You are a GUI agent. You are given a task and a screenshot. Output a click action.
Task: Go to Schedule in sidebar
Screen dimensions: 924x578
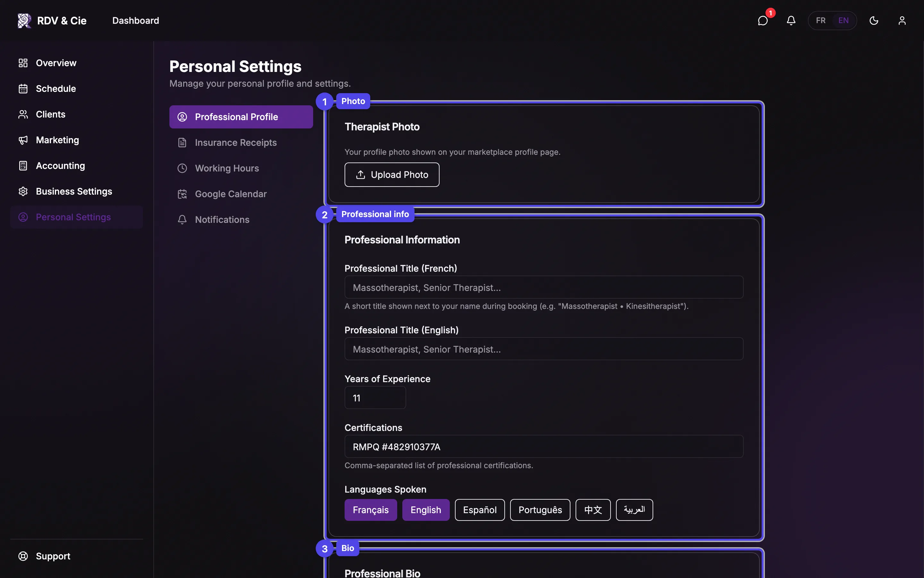[x=76, y=89]
